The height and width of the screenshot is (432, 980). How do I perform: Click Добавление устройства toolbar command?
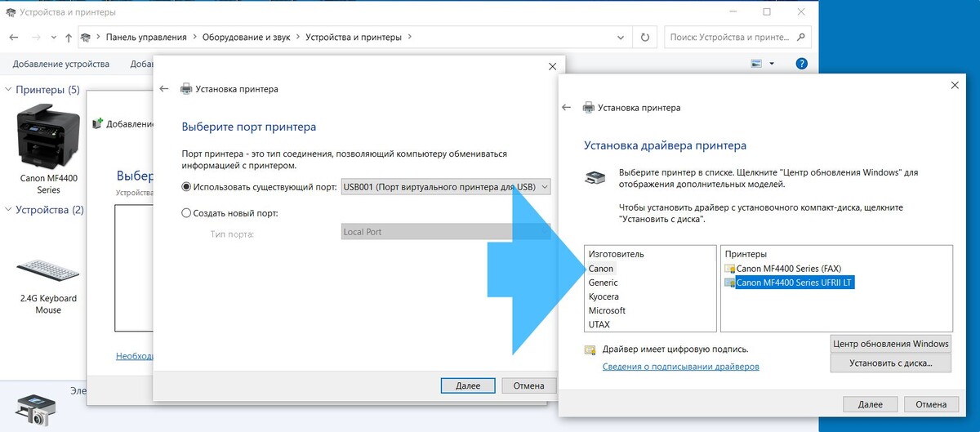click(61, 64)
